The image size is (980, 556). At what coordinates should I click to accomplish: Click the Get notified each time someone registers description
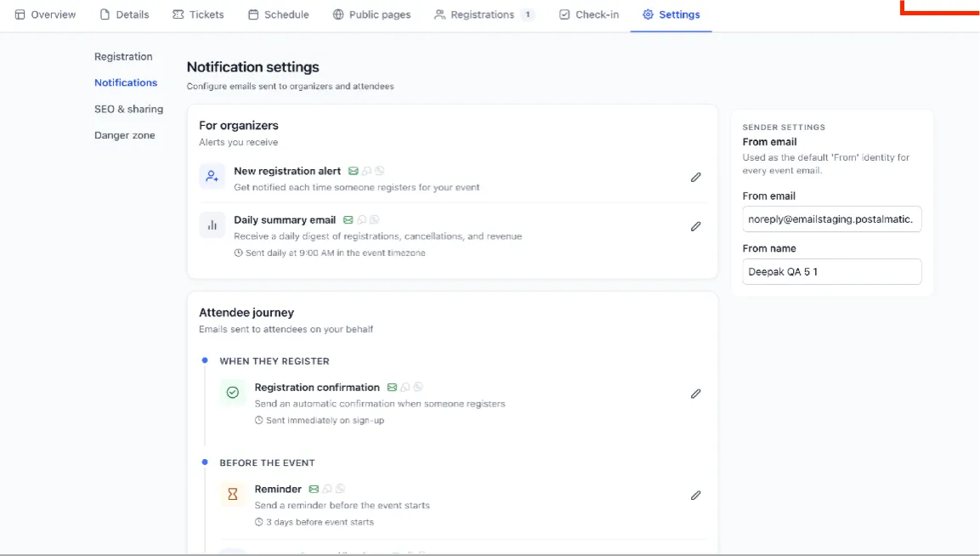(x=357, y=187)
